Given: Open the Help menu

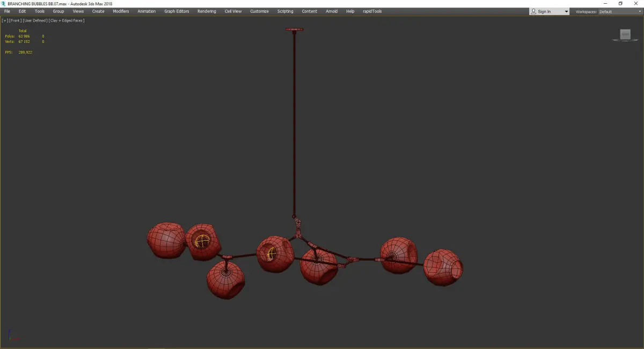Looking at the screenshot, I should click(350, 11).
